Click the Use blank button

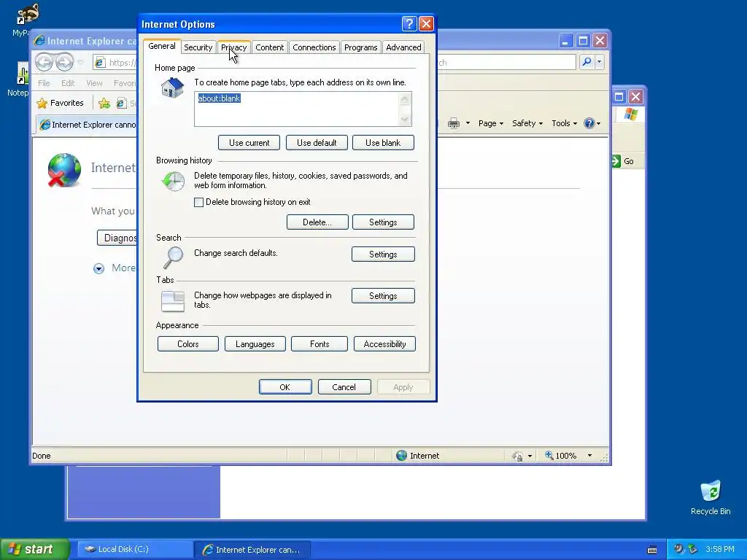383,142
